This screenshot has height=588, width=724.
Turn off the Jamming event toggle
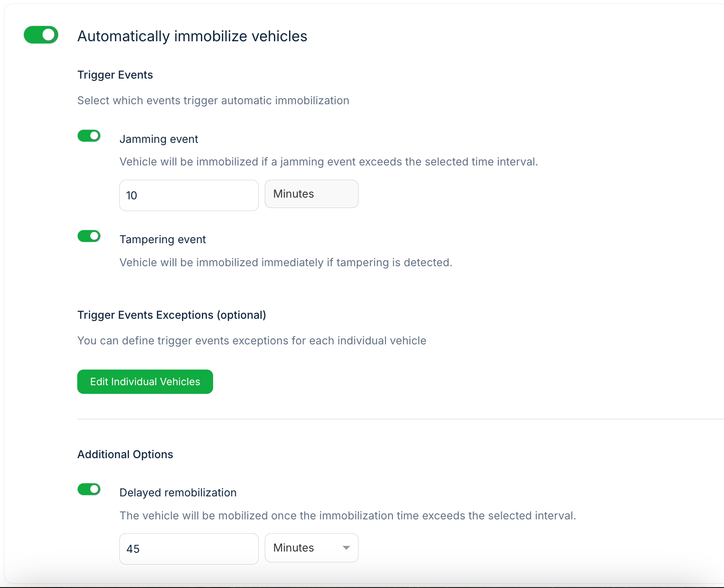(x=89, y=136)
